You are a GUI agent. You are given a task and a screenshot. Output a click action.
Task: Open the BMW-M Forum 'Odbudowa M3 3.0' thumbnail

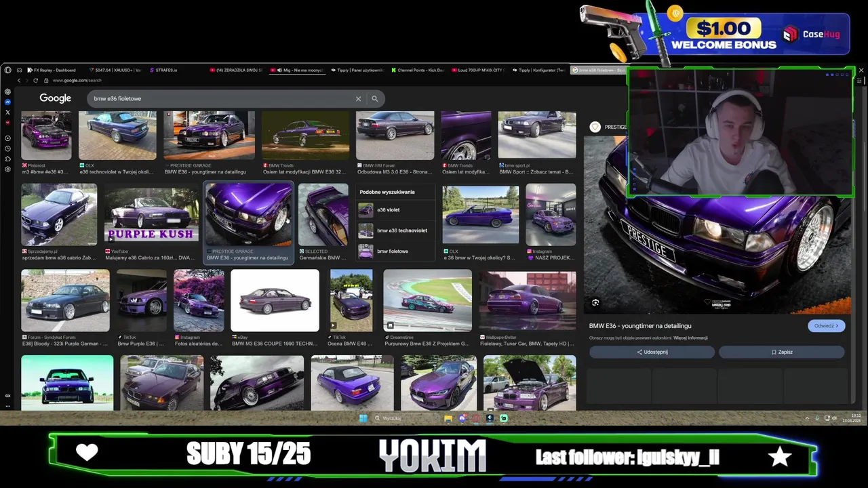click(x=395, y=136)
